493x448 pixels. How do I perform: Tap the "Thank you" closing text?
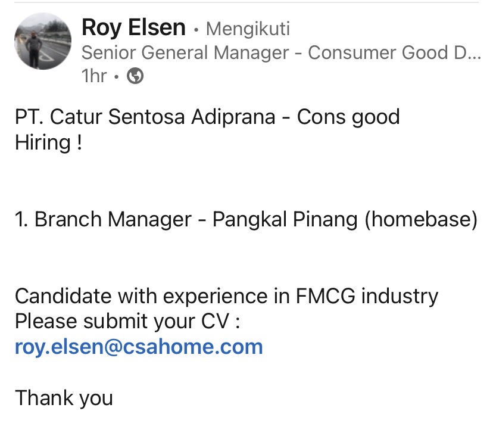pos(64,397)
